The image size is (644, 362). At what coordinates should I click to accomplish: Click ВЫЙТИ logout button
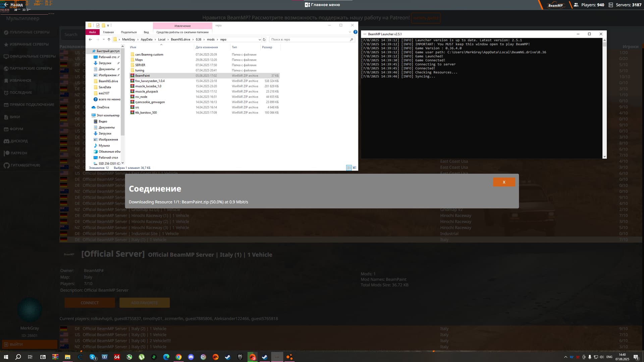(30, 344)
